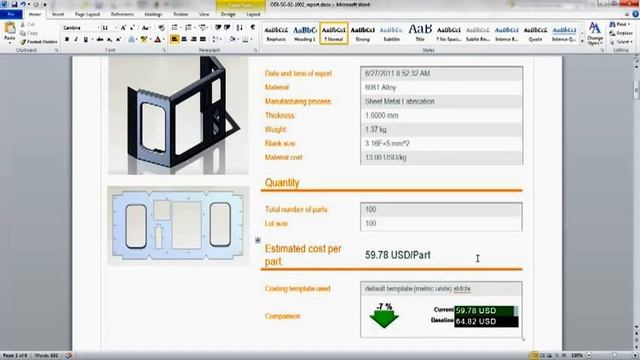Expand the styles gallery
640x360 pixels.
(x=582, y=41)
